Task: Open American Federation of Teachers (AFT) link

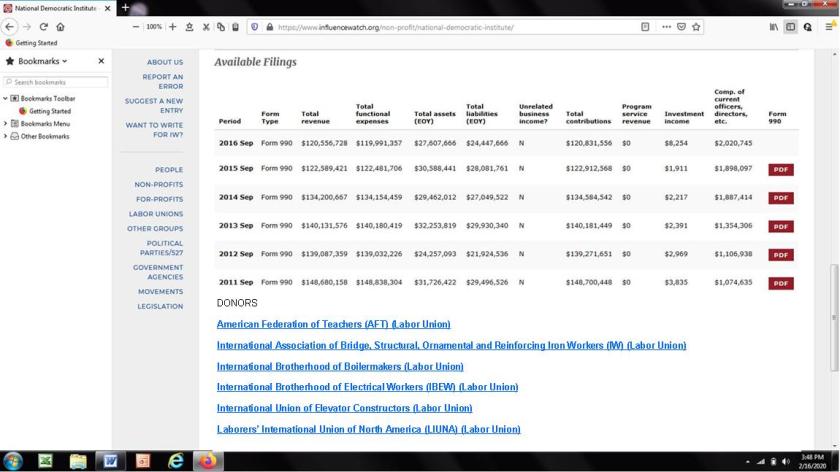Action: 333,324
